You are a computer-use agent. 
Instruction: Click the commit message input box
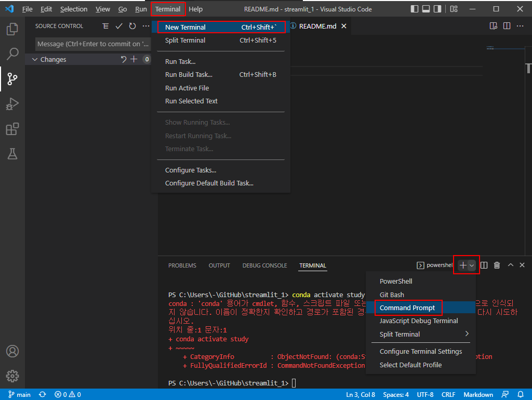coord(93,44)
